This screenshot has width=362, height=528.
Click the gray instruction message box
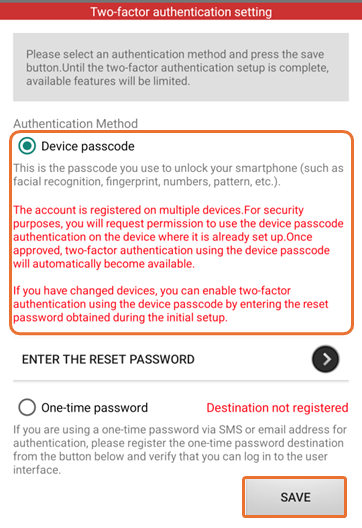coord(181,67)
